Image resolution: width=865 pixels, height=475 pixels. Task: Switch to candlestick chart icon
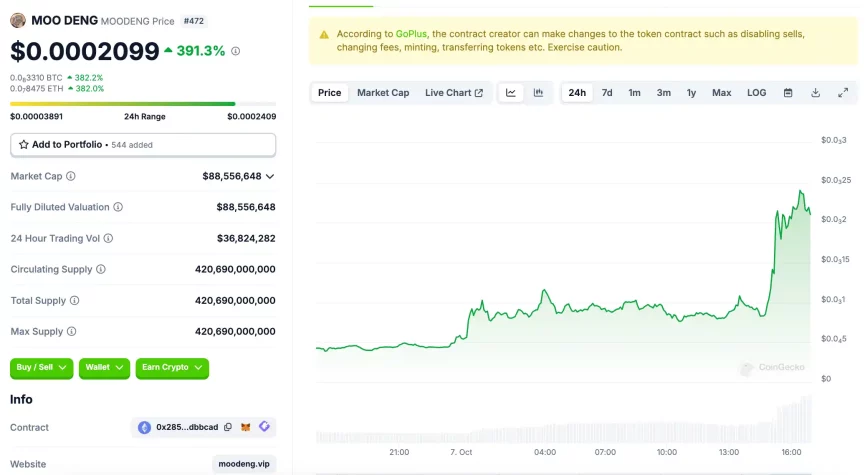point(538,93)
